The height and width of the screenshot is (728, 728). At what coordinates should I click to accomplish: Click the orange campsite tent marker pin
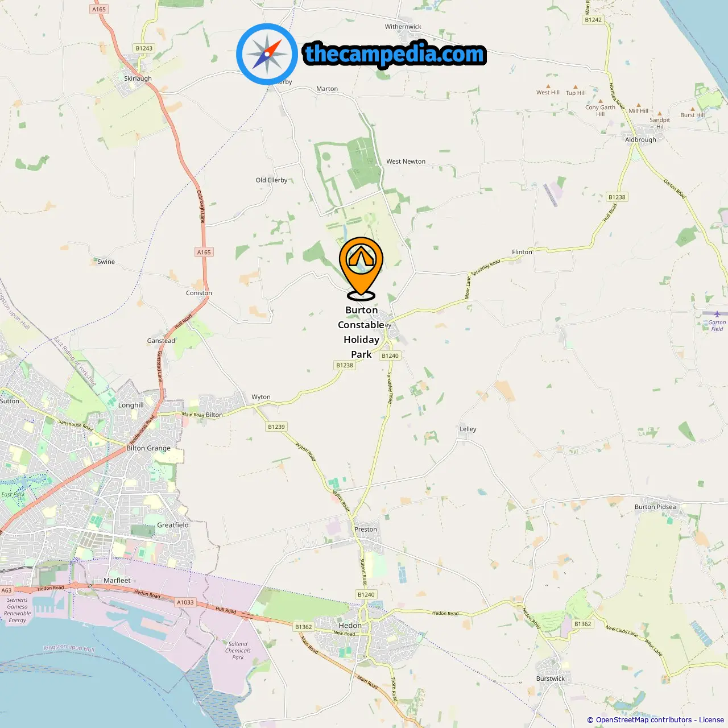tap(361, 268)
